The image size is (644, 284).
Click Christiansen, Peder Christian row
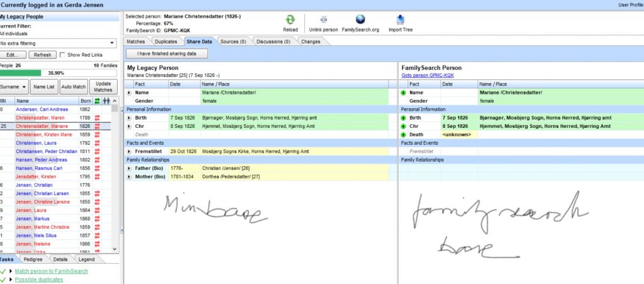pyautogui.click(x=55, y=152)
